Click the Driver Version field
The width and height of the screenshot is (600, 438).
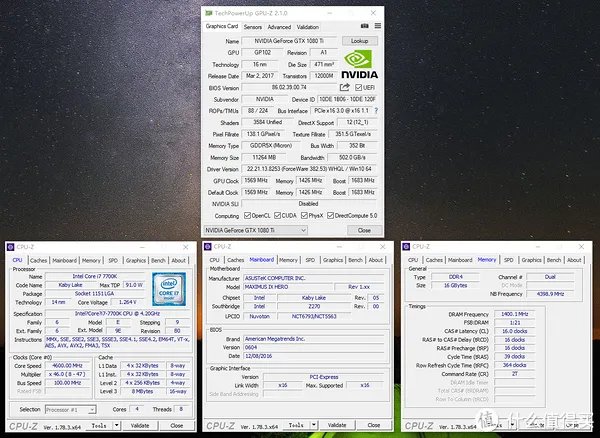[309, 169]
